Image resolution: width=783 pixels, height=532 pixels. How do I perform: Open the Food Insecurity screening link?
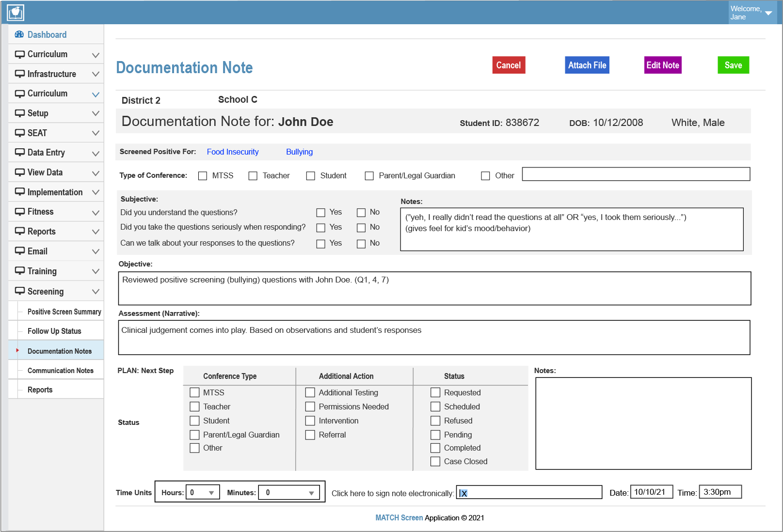[x=233, y=152]
